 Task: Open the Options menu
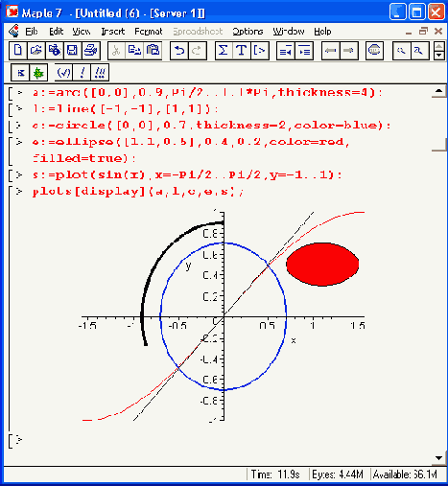coord(248,32)
